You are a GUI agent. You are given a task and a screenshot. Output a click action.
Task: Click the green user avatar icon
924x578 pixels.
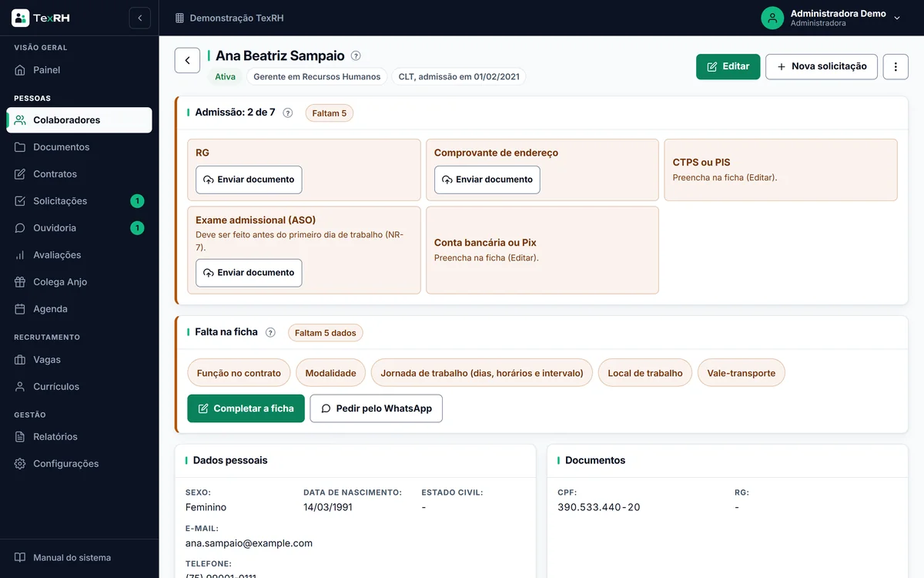tap(772, 18)
